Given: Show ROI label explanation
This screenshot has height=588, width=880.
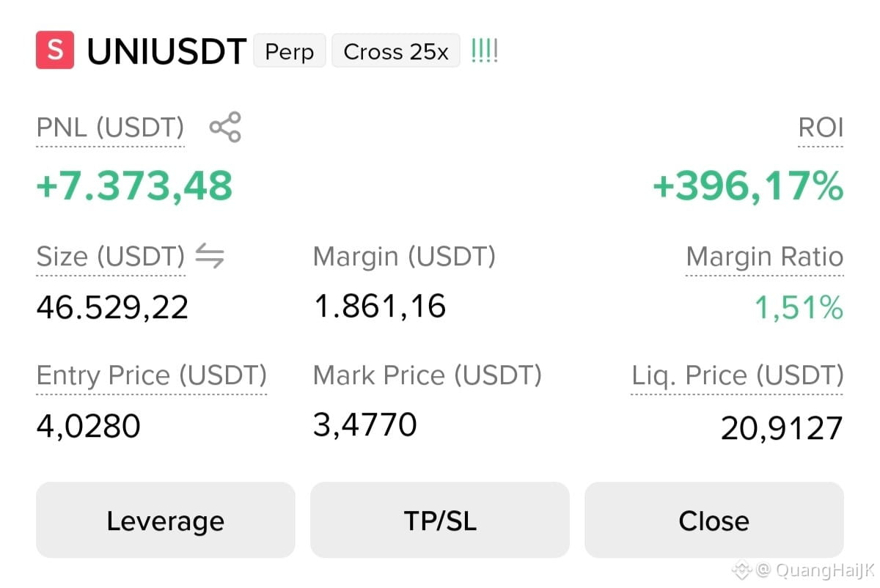Looking at the screenshot, I should click(x=821, y=128).
